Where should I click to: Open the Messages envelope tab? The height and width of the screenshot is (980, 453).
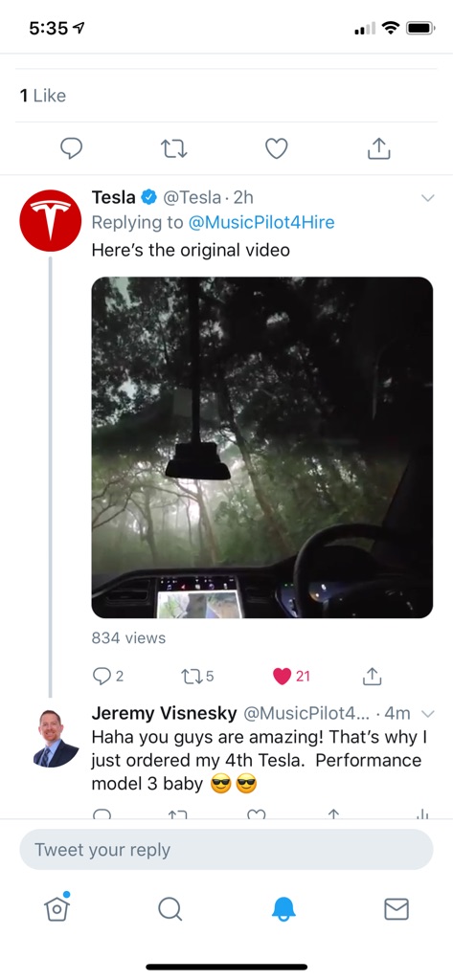396,909
